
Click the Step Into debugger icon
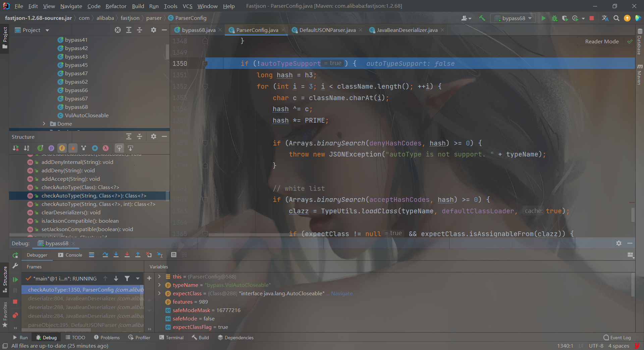point(116,255)
